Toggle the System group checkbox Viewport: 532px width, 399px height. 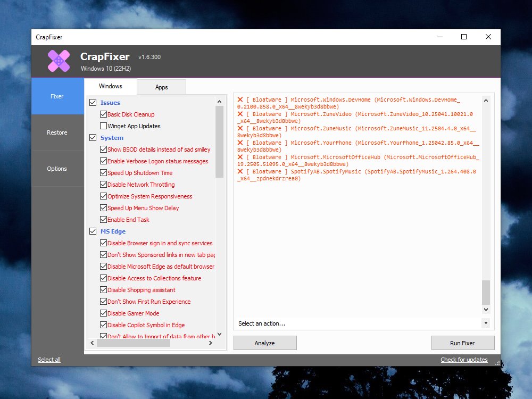pos(93,137)
